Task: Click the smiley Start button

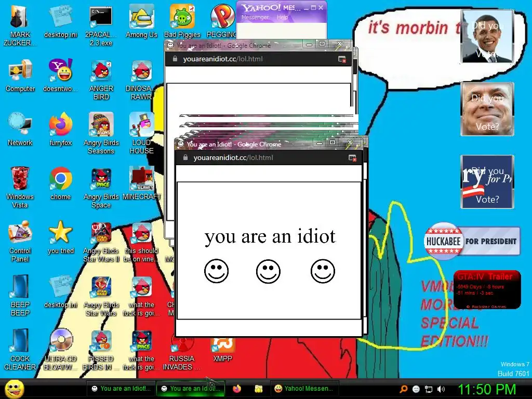Action: point(14,389)
